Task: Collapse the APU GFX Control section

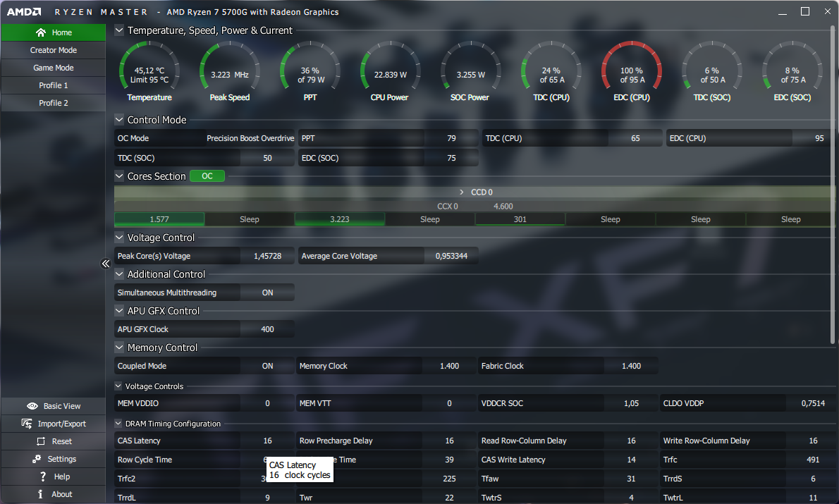Action: [x=119, y=310]
